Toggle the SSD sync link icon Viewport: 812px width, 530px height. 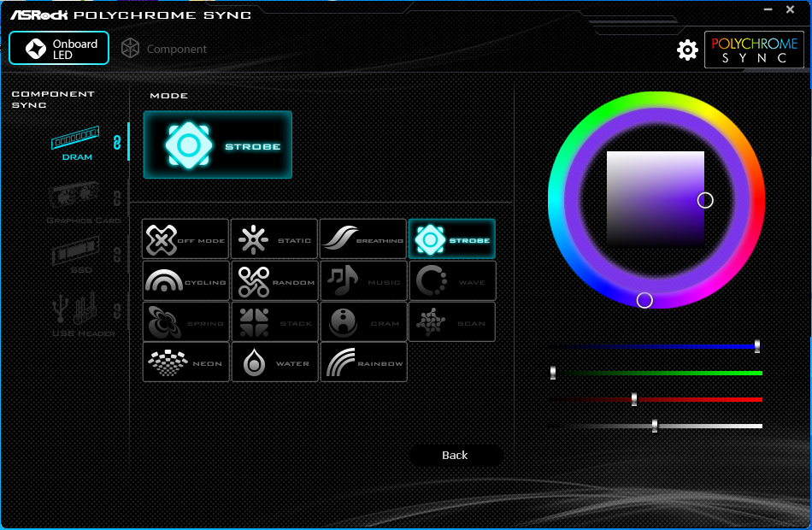117,254
